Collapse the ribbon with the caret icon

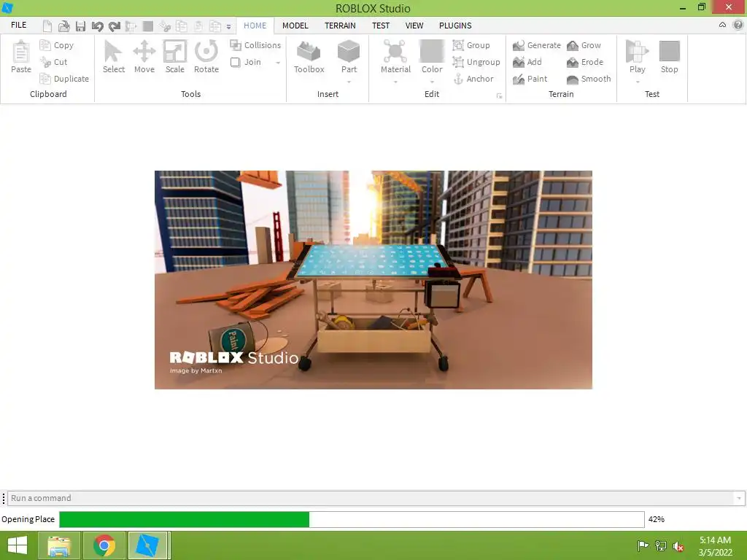[722, 26]
